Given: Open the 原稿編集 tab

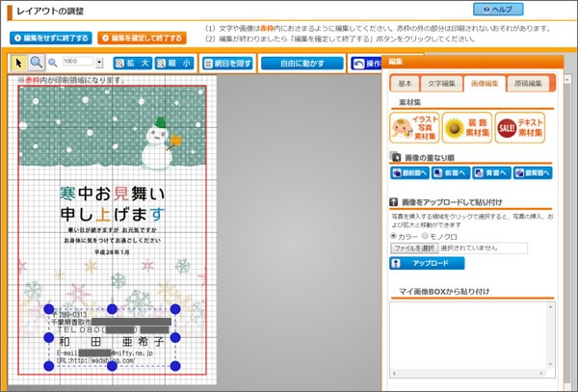Looking at the screenshot, I should [x=528, y=84].
